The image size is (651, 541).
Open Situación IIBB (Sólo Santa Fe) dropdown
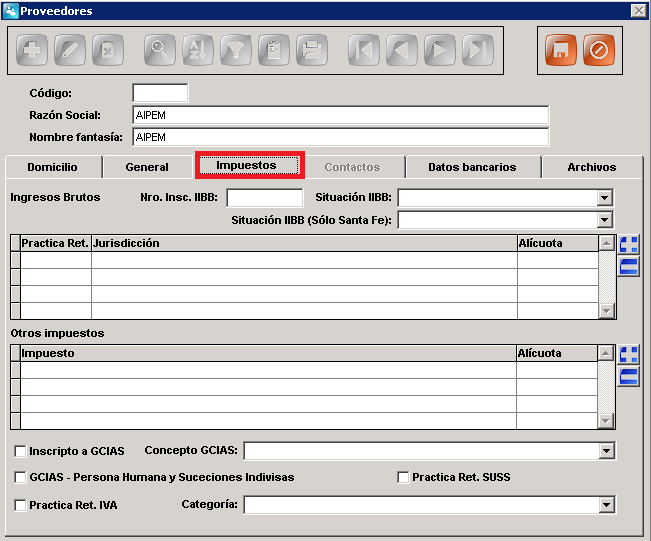point(605,220)
